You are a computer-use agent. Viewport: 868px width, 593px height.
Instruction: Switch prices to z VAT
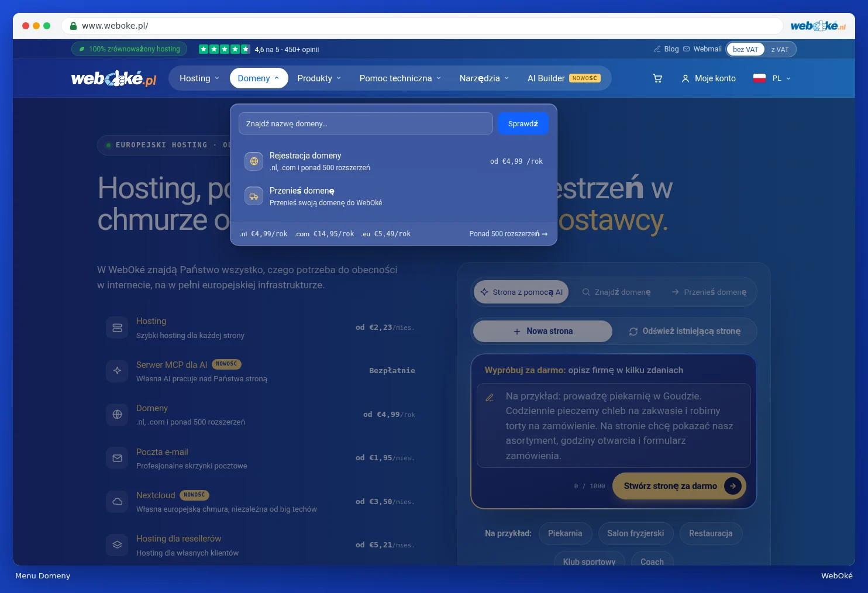pos(780,50)
